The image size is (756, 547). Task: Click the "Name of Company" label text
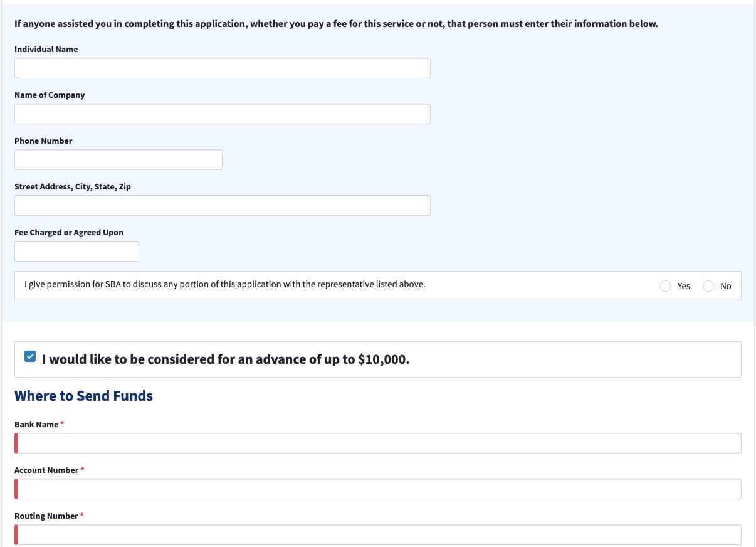(x=50, y=95)
